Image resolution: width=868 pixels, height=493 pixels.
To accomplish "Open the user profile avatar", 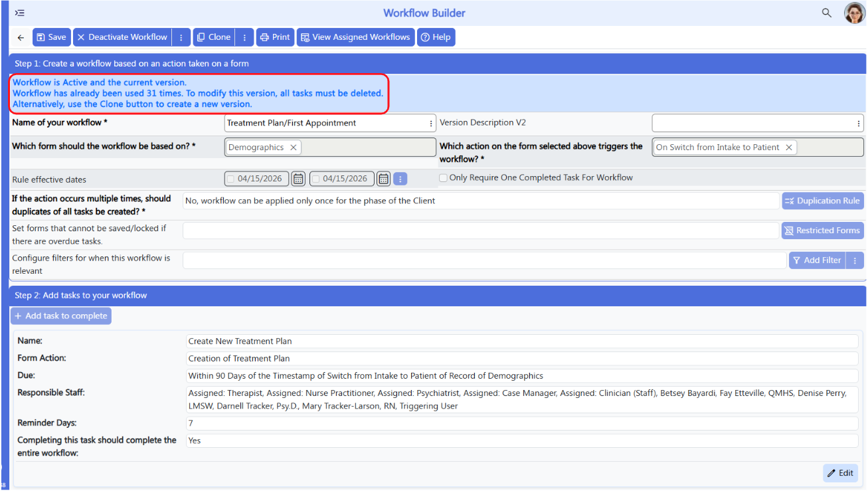I will (854, 13).
